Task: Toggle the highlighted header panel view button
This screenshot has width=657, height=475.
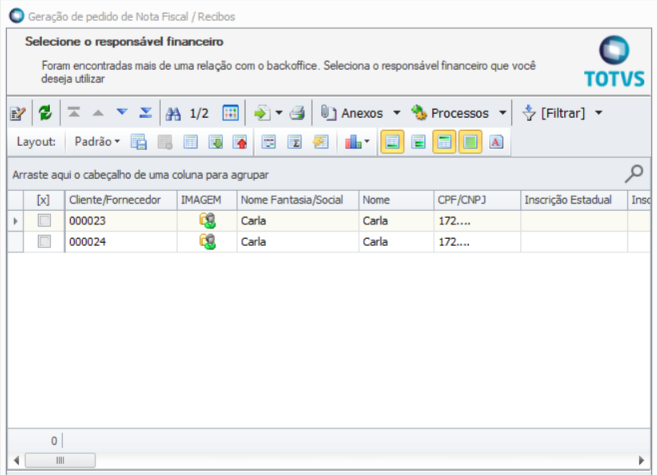Action: 444,142
